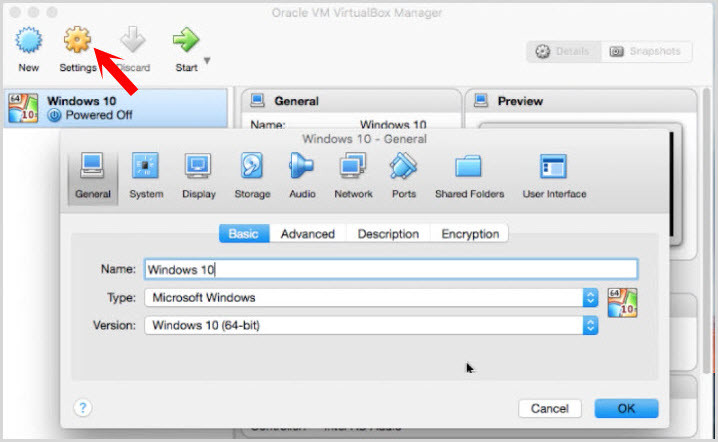This screenshot has width=718, height=442.
Task: Click the main window vertical scrollbar
Action: 708,231
